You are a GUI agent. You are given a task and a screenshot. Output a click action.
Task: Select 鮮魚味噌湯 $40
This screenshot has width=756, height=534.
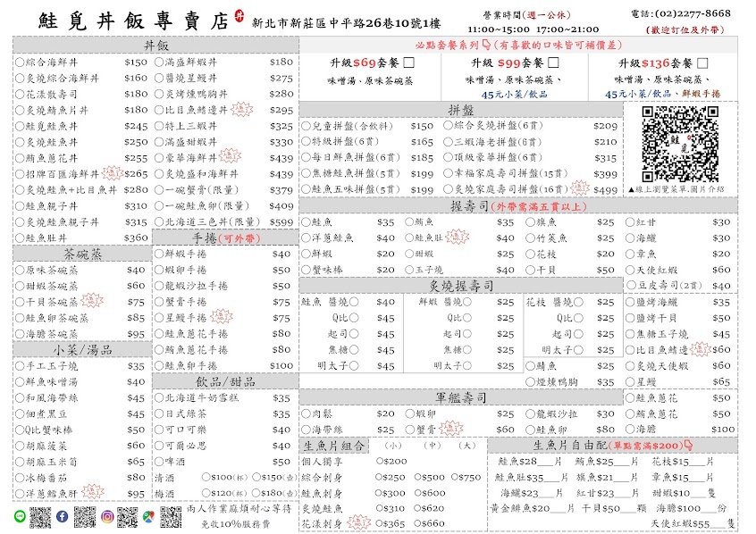pyautogui.click(x=20, y=381)
